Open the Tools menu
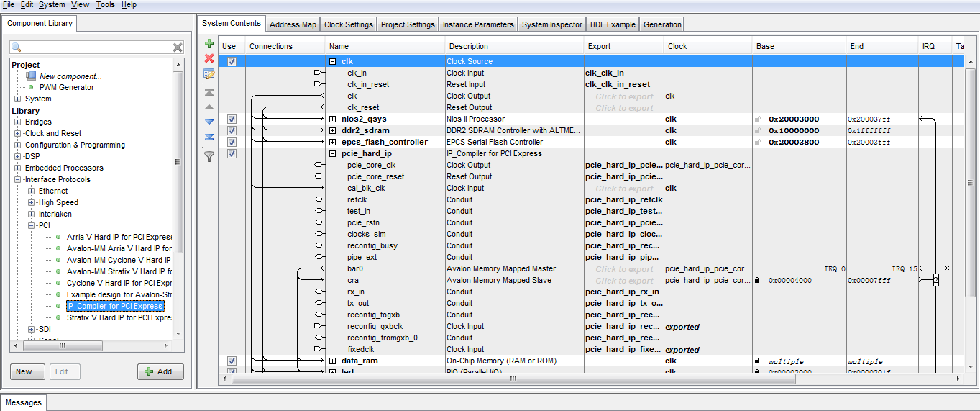 [x=105, y=4]
